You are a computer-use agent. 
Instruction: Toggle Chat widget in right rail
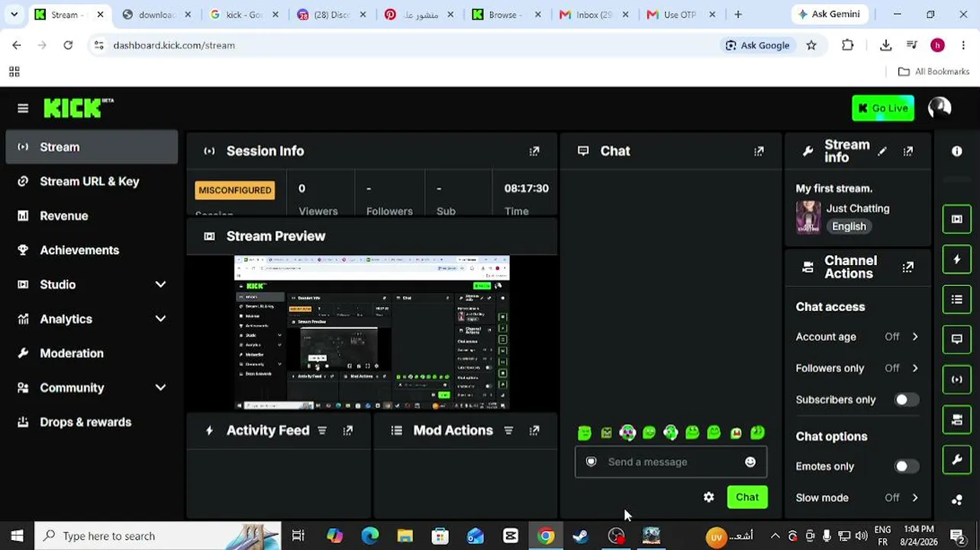(957, 339)
